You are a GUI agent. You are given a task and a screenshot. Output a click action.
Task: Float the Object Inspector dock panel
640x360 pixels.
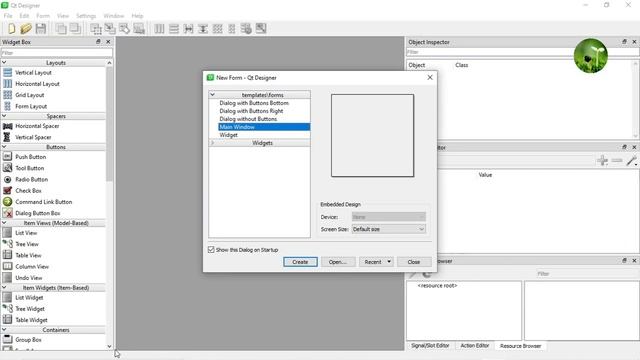[x=624, y=42]
